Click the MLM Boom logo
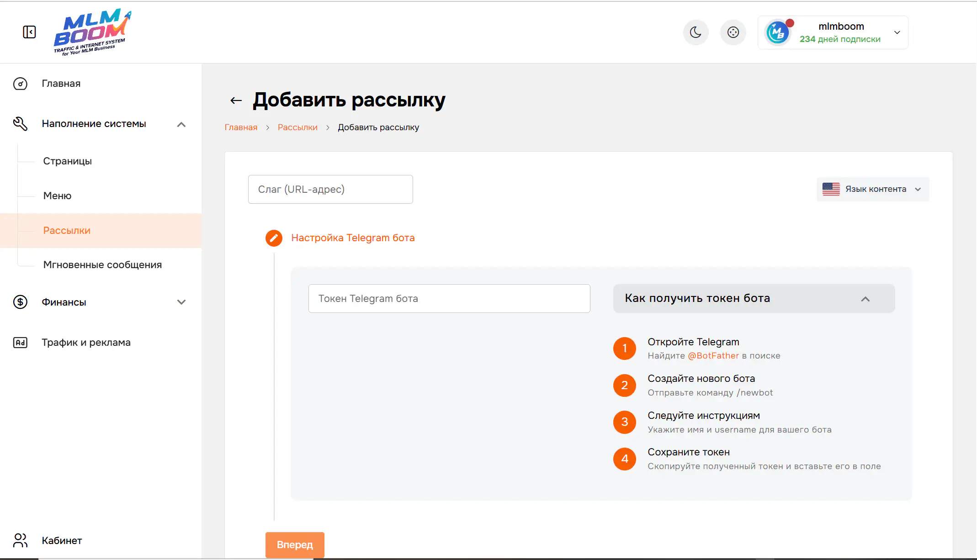Viewport: 977px width, 560px height. 92,32
